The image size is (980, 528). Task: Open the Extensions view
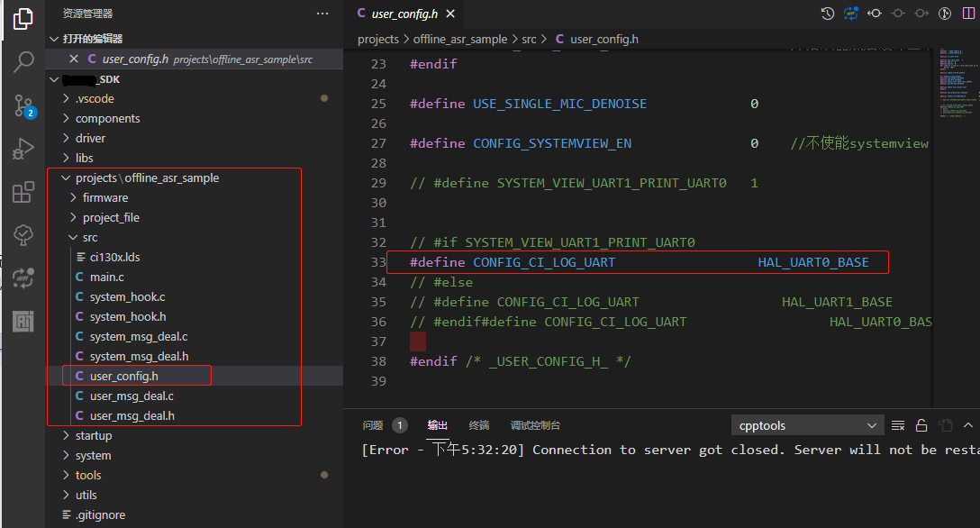tap(23, 192)
